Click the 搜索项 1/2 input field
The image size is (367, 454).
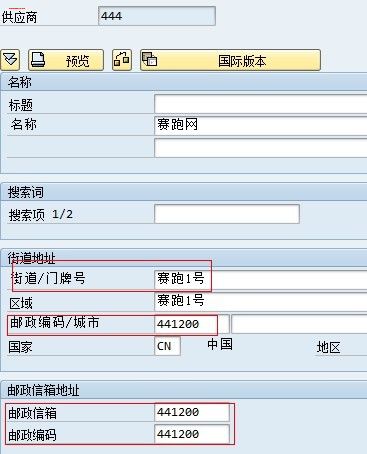point(227,214)
